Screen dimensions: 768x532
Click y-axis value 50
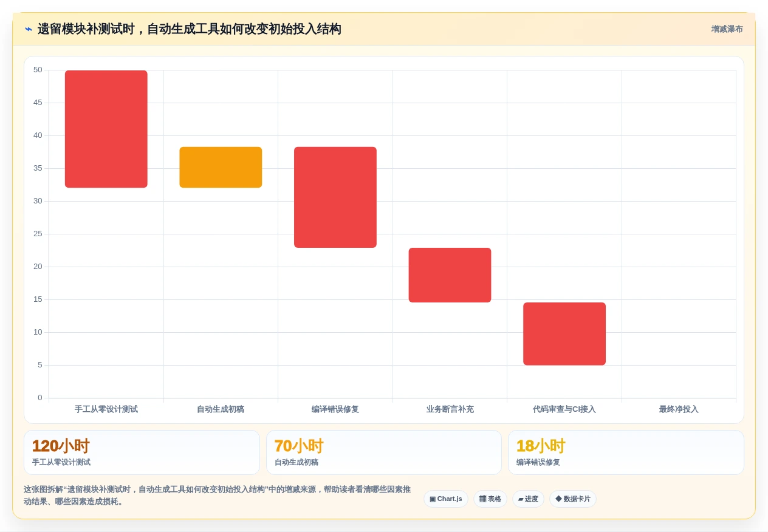click(38, 70)
